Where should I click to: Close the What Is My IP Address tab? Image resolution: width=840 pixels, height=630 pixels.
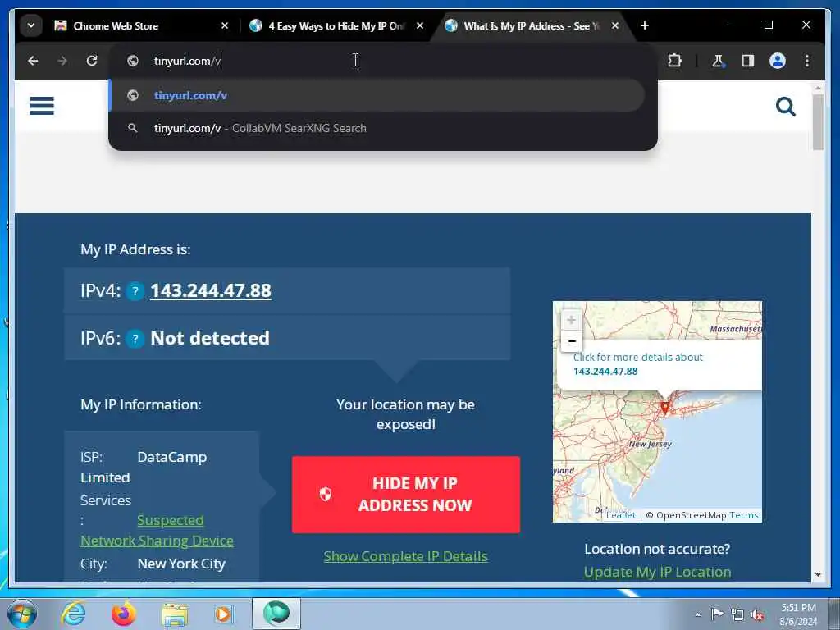coord(615,25)
